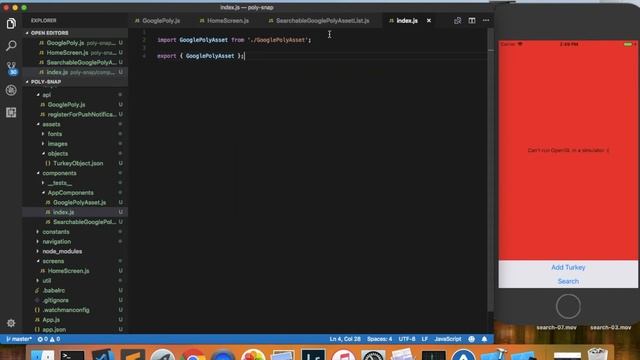Expand the __tests__ folder
Screen dimensions: 640x360
(60, 183)
